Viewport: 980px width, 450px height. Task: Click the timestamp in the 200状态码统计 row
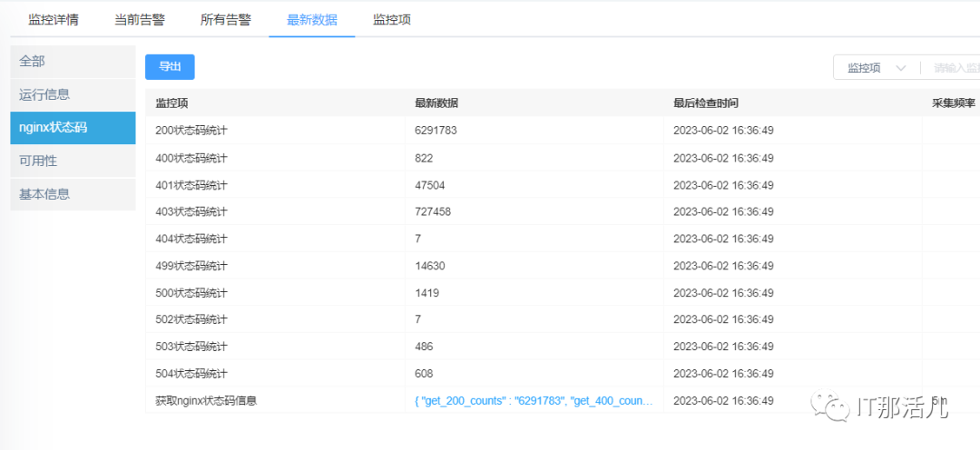pos(723,130)
